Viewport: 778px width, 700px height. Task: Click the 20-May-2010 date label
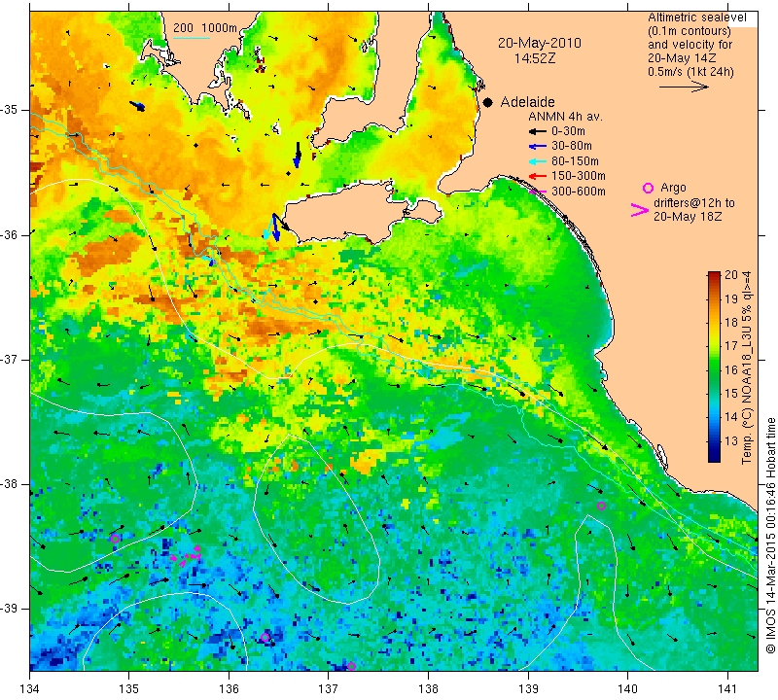[x=540, y=43]
